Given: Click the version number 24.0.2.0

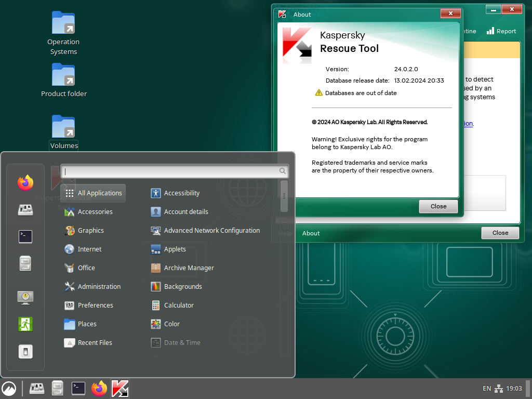Looking at the screenshot, I should tap(406, 69).
